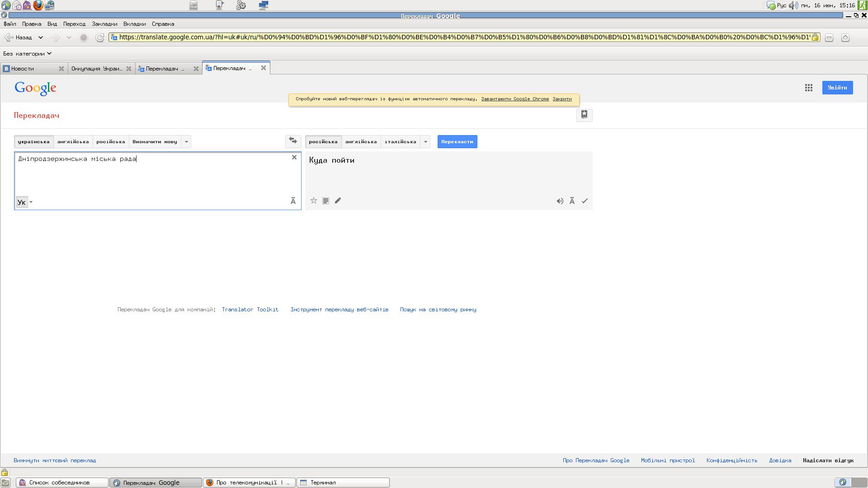Open the Закладки menu
The width and height of the screenshot is (868, 488).
pos(104,24)
